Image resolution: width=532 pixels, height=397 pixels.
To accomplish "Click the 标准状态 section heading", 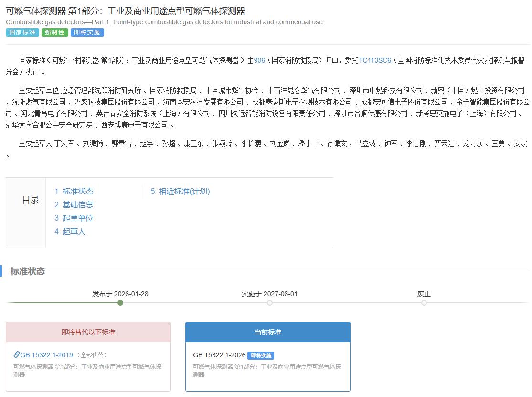I will point(28,271).
